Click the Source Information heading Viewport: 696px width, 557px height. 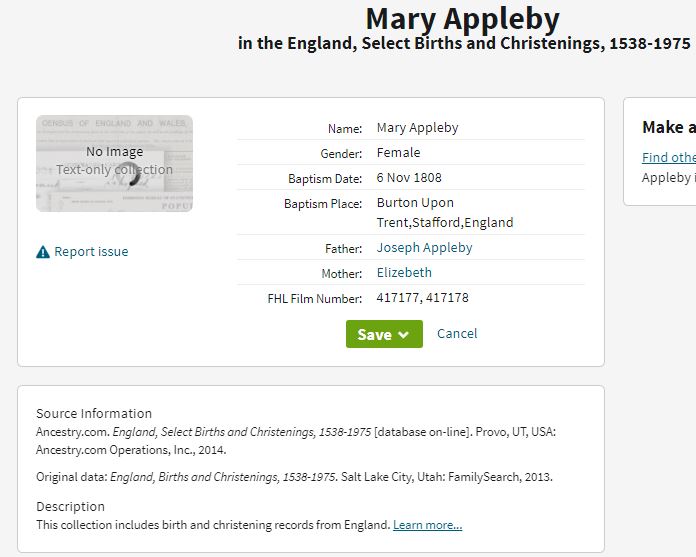(94, 413)
